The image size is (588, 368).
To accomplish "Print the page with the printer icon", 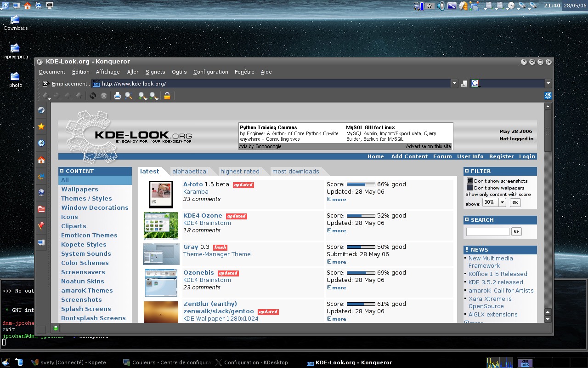I will [118, 96].
